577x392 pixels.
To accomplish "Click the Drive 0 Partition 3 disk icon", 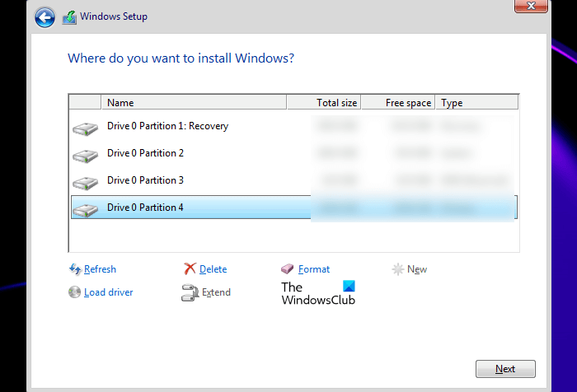I will point(84,182).
